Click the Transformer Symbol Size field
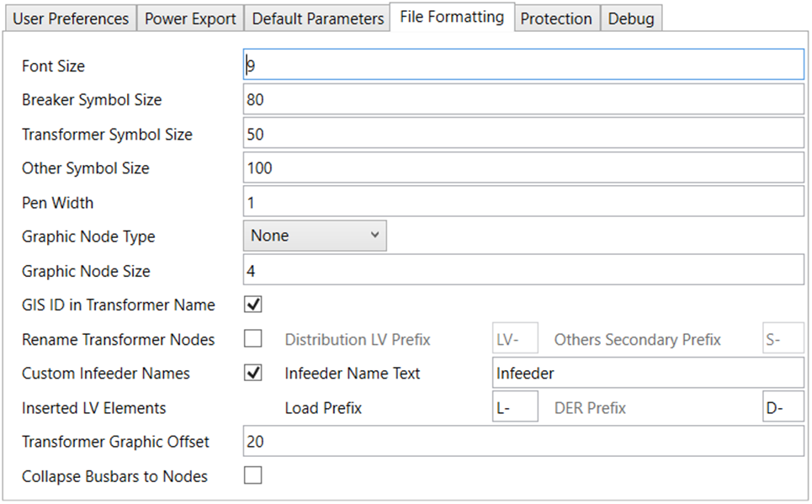This screenshot has height=504, width=812. coord(522,133)
